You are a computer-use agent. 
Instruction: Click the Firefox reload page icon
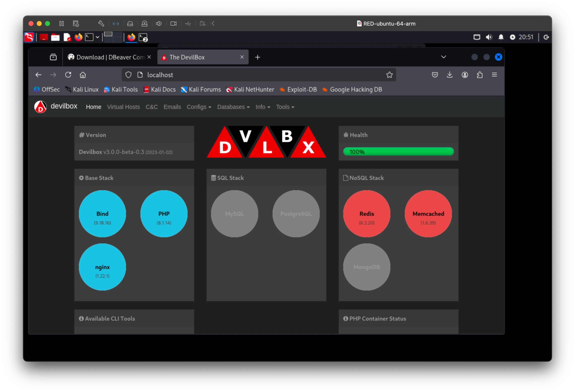(68, 75)
